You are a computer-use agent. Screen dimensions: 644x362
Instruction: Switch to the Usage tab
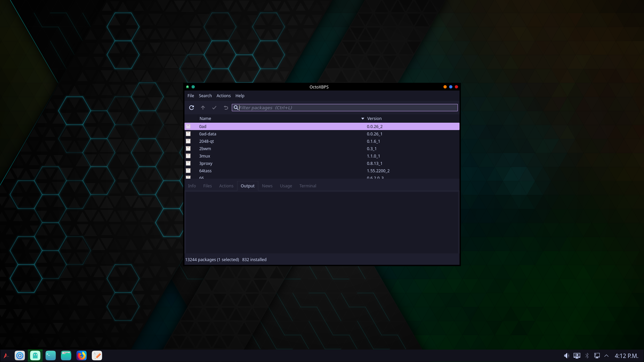[x=286, y=186]
